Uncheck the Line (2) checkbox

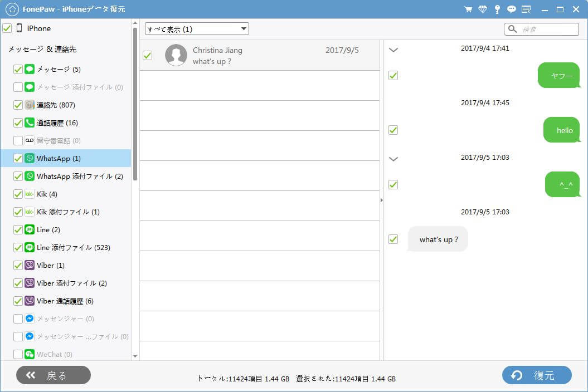pos(18,230)
